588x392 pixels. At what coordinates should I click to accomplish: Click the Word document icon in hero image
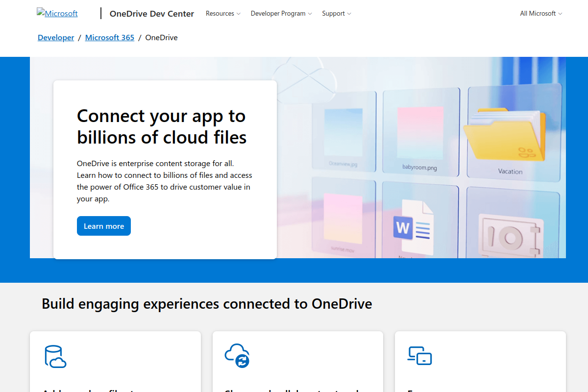click(x=414, y=227)
